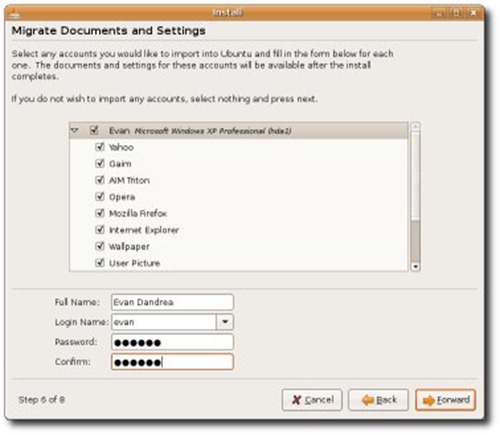The width and height of the screenshot is (500, 435).
Task: Click the scroll up arrow in list
Action: pyautogui.click(x=415, y=127)
